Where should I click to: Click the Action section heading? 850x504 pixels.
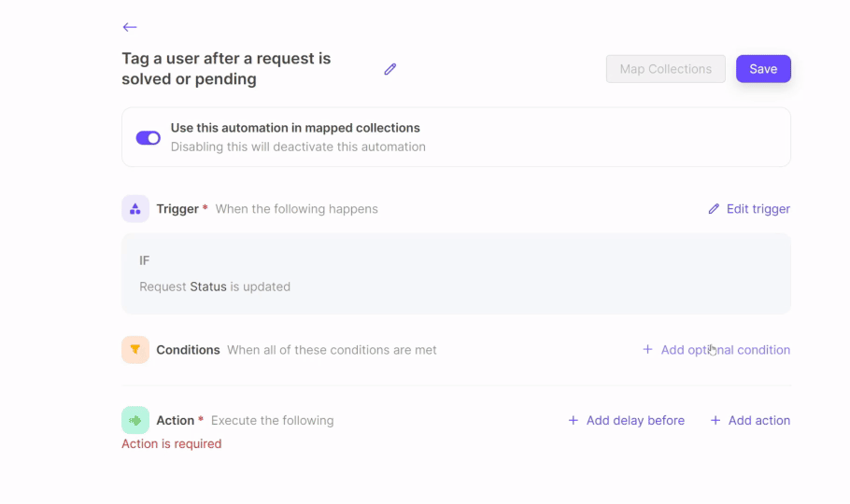[x=176, y=421]
